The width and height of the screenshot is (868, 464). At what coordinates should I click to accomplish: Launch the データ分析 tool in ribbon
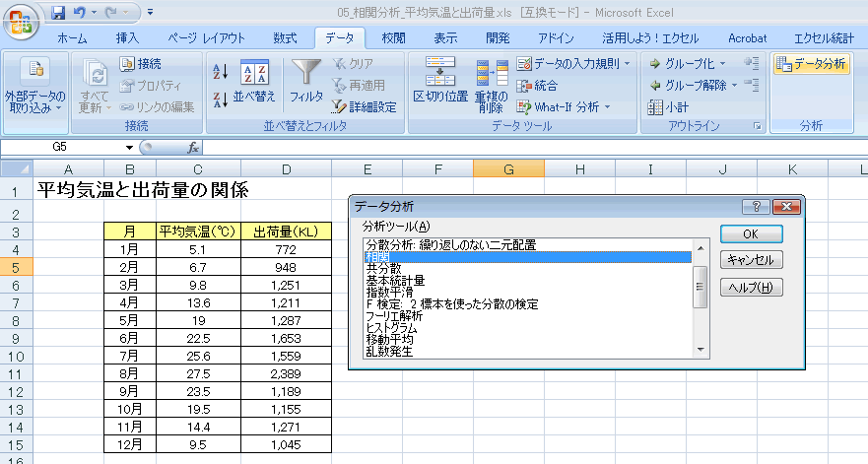(811, 64)
